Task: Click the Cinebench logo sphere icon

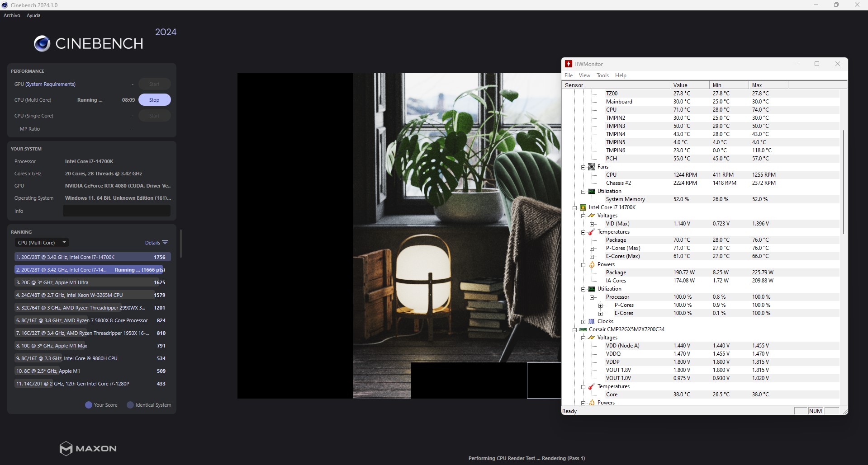Action: click(42, 43)
